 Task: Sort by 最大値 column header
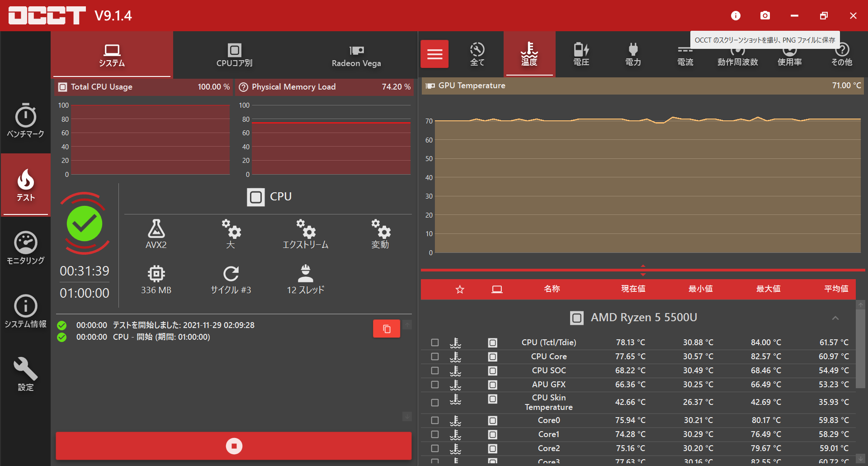[768, 289]
